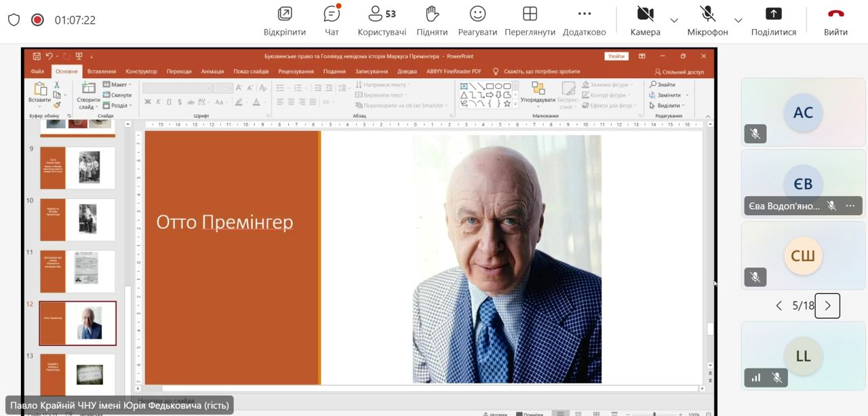Open the reactions menu
868x416 pixels.
[x=477, y=20]
